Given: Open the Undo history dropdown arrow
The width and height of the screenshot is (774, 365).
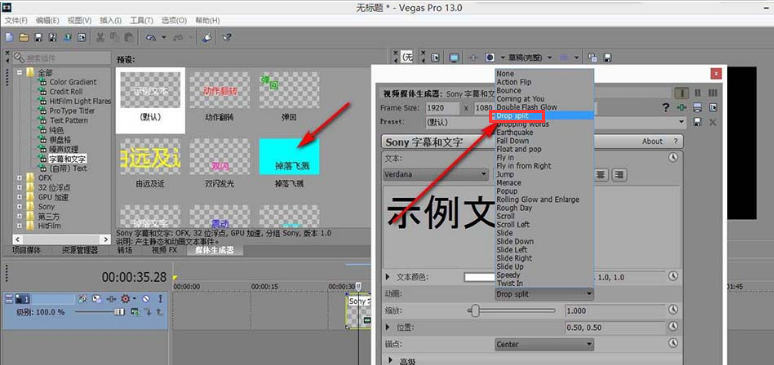Looking at the screenshot, I should tap(164, 38).
